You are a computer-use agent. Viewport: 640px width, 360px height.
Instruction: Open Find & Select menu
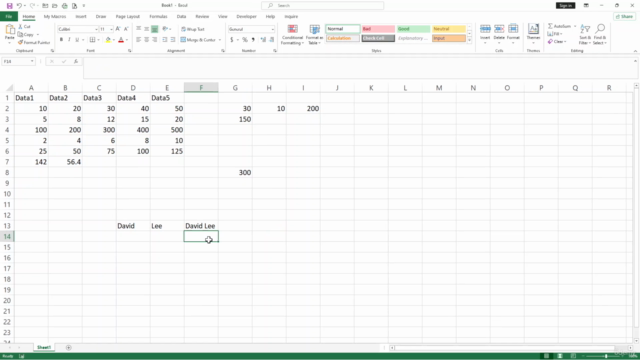coord(600,35)
